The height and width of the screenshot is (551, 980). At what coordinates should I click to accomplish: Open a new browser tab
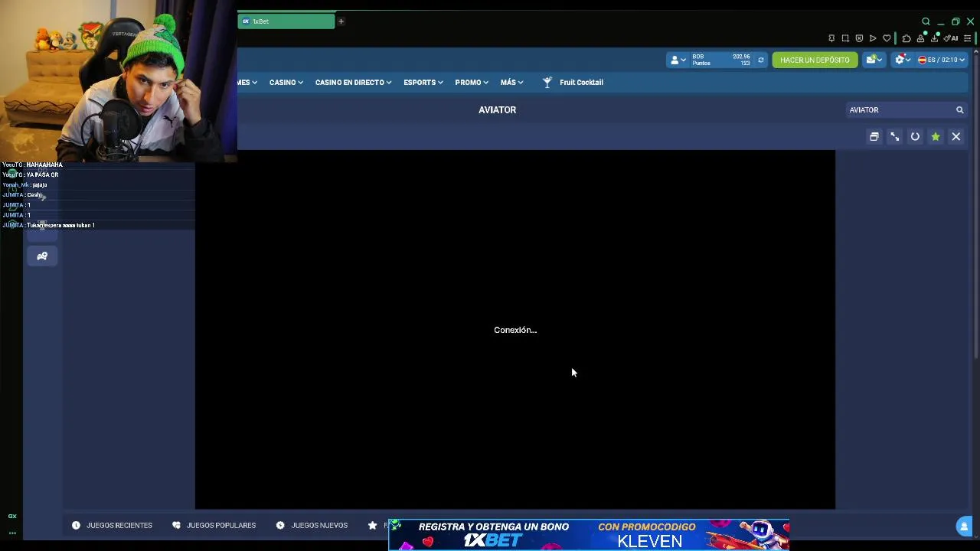[x=341, y=21]
